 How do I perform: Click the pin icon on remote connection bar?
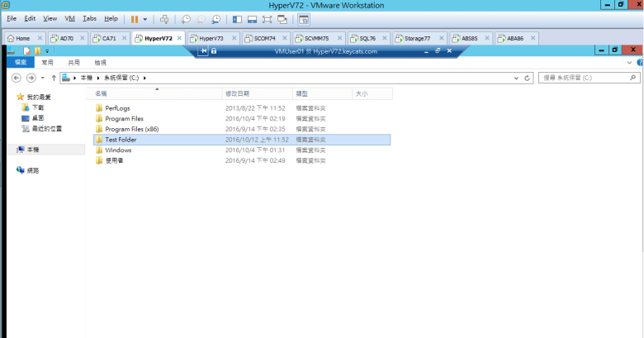pyautogui.click(x=203, y=51)
